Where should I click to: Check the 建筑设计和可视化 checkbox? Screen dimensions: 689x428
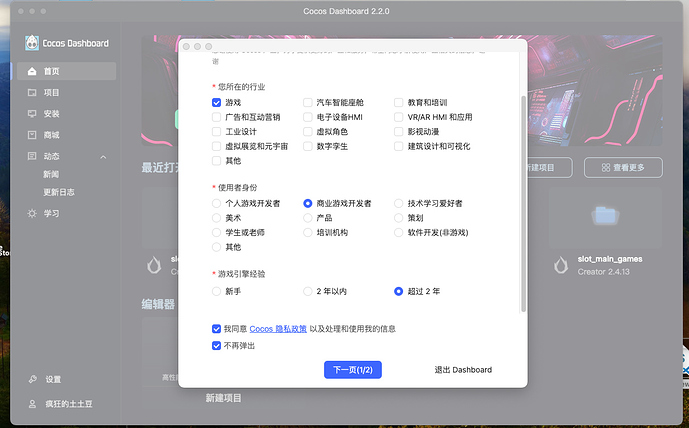(x=399, y=146)
